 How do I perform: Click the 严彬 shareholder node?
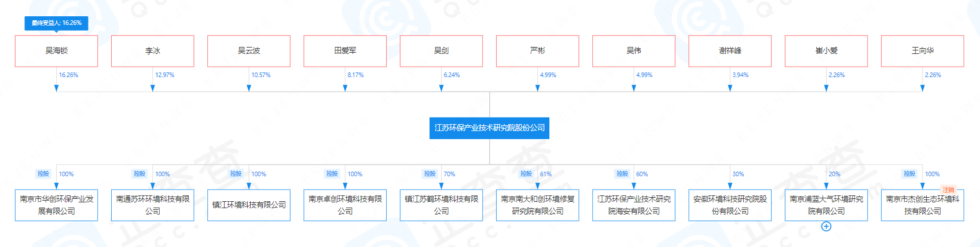point(537,51)
